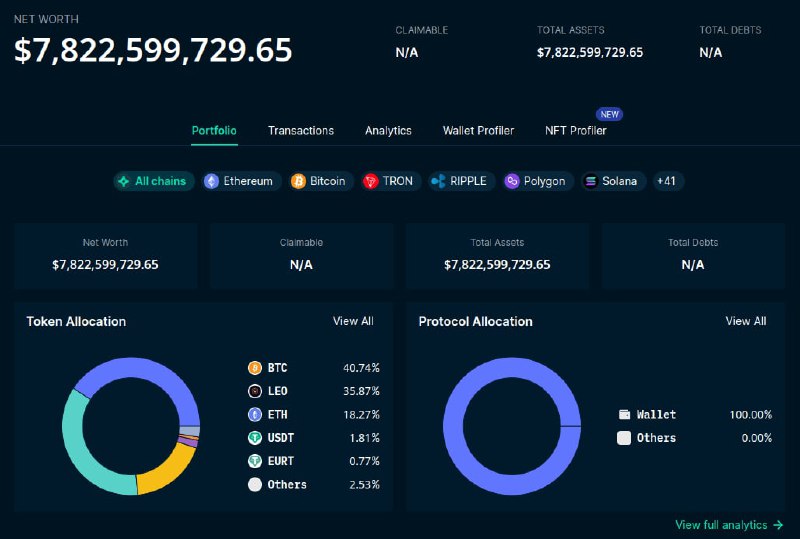Click the arrow next to View full analytics
Viewport: 800px width, 539px height.
coord(778,525)
